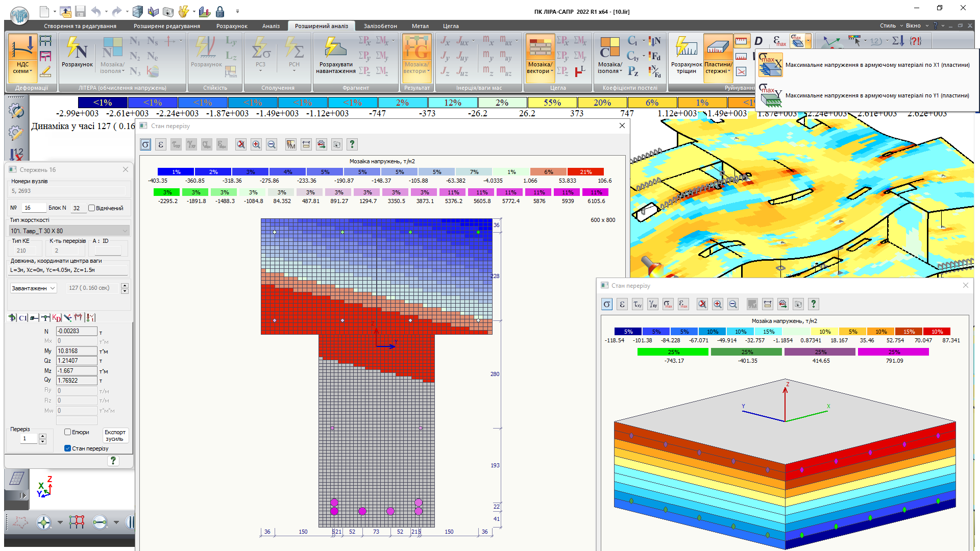Open the Метал ribbon tab
Viewport: 980px width, 551px height.
[x=420, y=26]
